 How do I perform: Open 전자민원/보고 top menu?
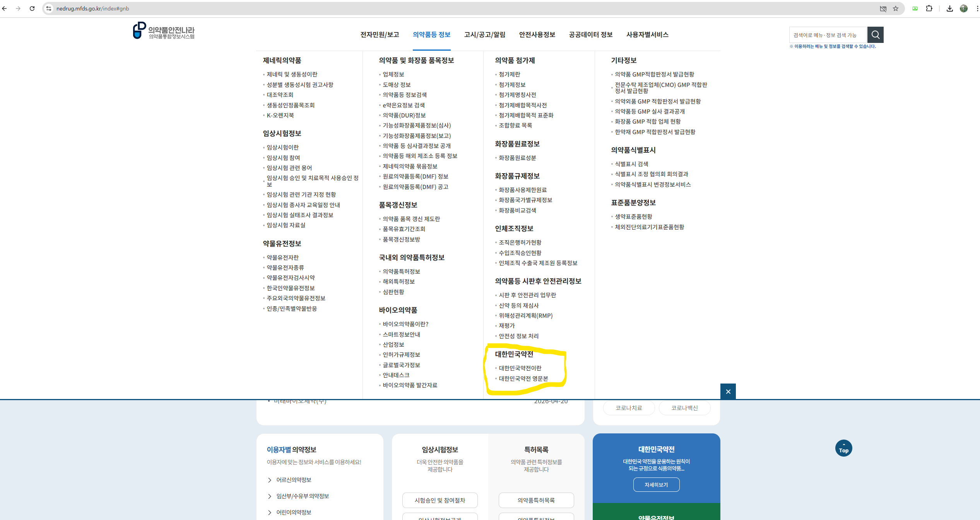(380, 35)
